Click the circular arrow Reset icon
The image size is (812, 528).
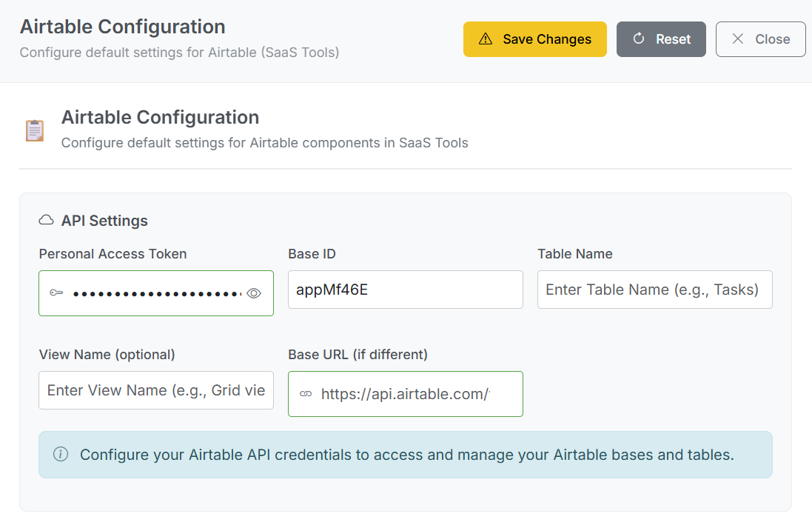(x=639, y=39)
